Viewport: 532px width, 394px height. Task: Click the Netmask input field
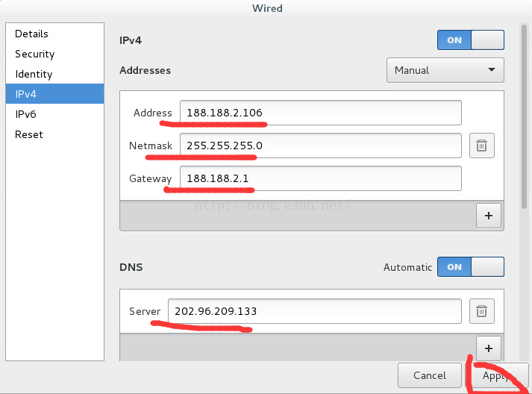pos(321,146)
